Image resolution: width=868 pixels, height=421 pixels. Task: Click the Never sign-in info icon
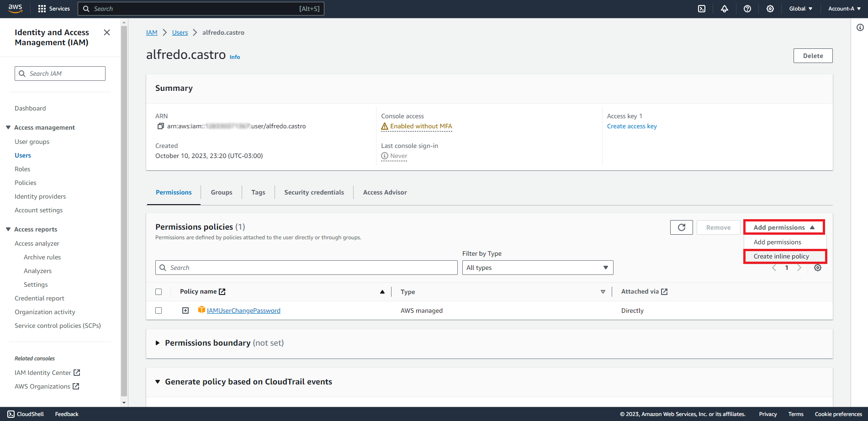click(385, 156)
